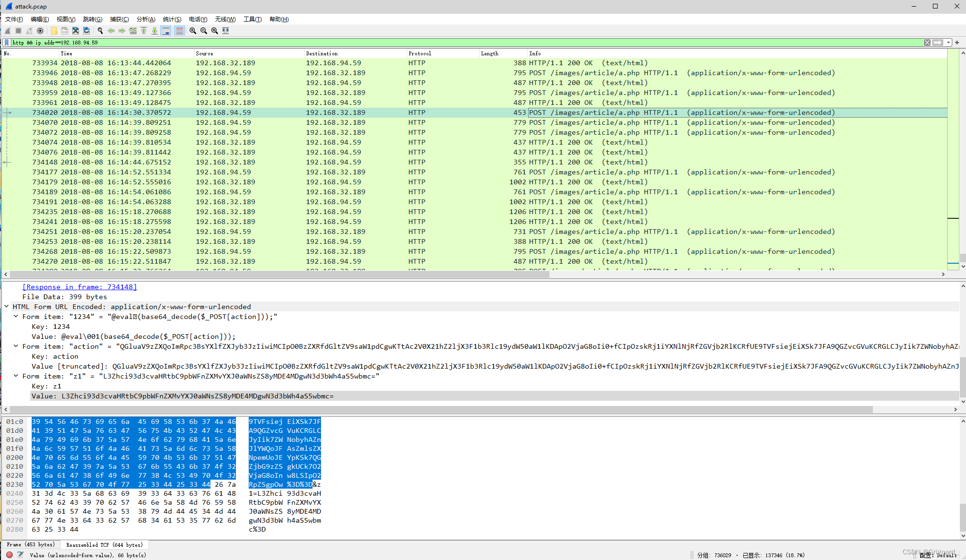
Task: Sort by the Info column header
Action: pyautogui.click(x=737, y=53)
